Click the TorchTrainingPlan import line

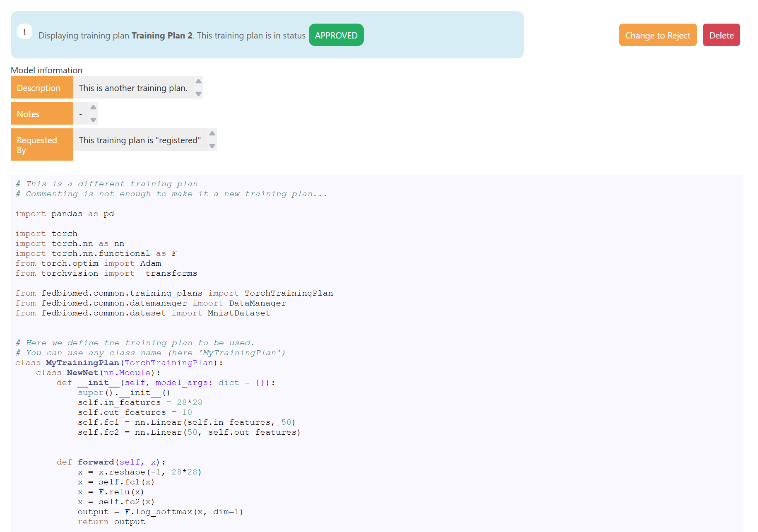coord(174,293)
